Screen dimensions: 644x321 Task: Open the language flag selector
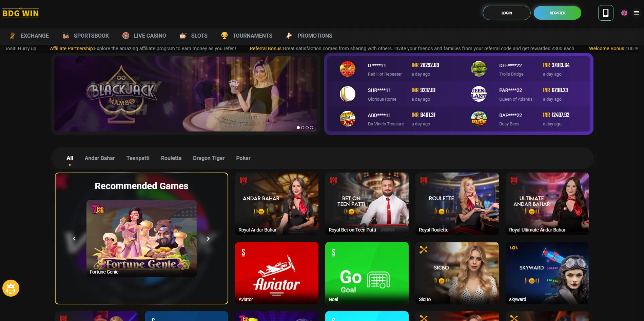point(624,13)
